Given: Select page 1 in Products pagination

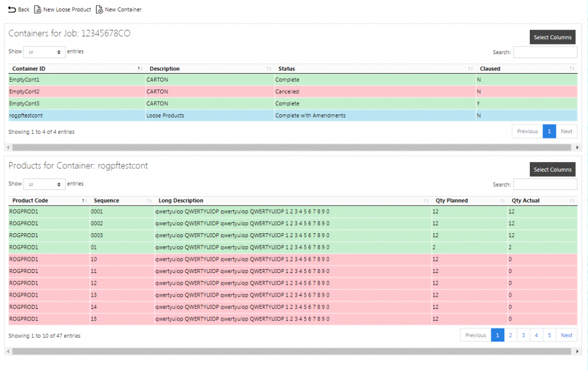Looking at the screenshot, I should point(498,335).
